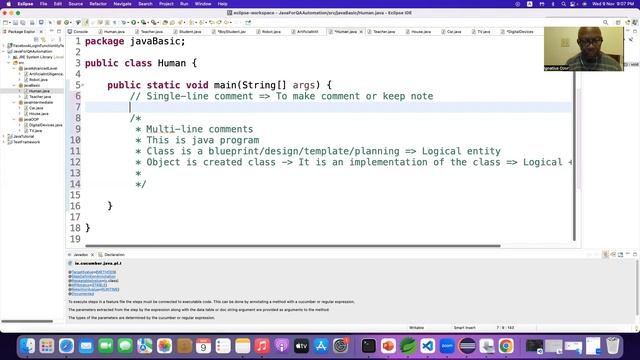Click the Run green play button in toolbar
The image size is (640, 360).
tap(133, 22)
